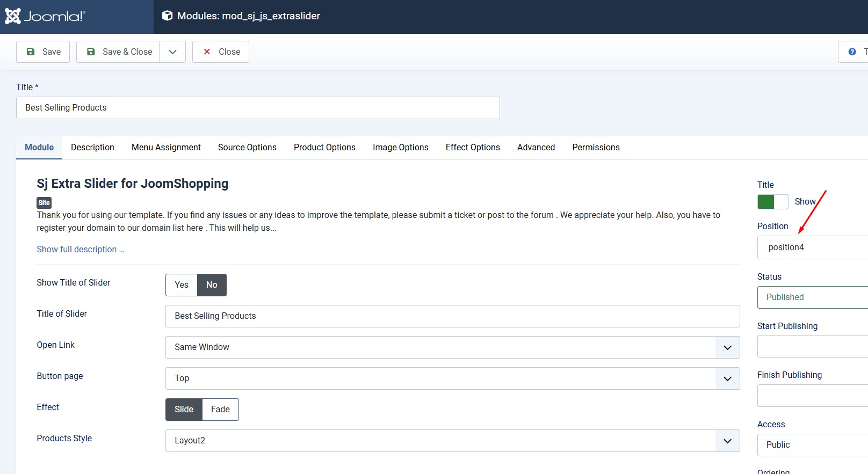Choose the Fade effect option

pyautogui.click(x=220, y=410)
